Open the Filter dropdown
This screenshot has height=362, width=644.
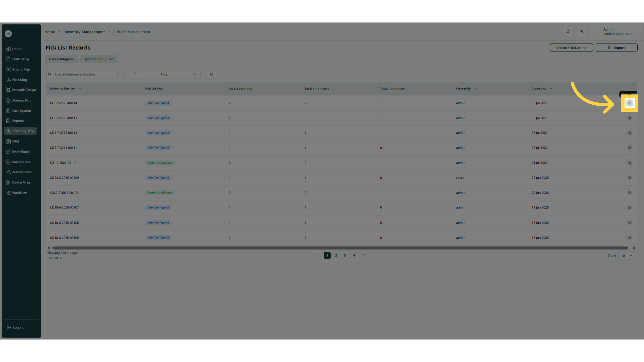pyautogui.click(x=165, y=74)
